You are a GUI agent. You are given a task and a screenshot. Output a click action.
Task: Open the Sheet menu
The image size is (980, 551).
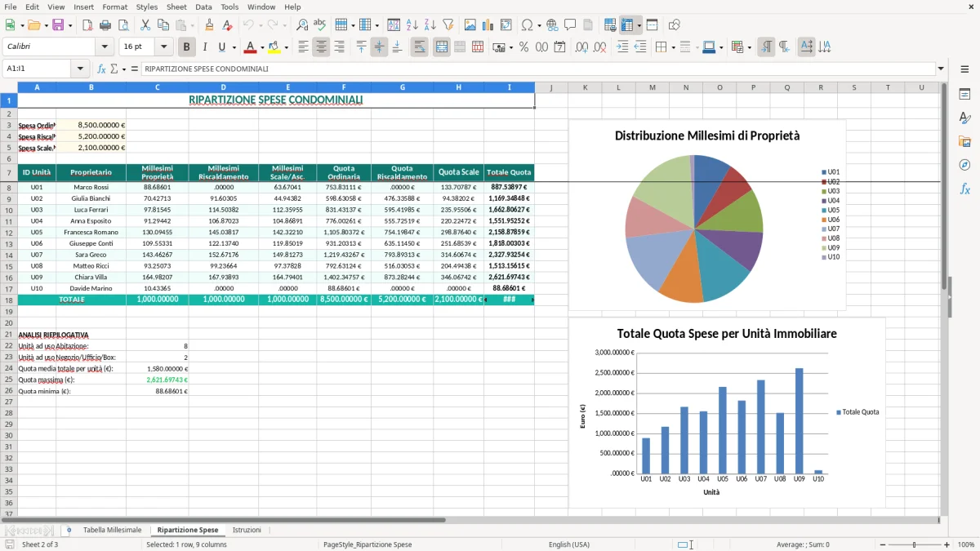(176, 7)
